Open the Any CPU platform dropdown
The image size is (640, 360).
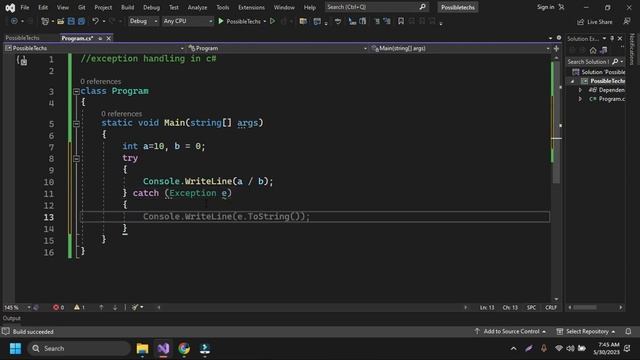pos(187,21)
